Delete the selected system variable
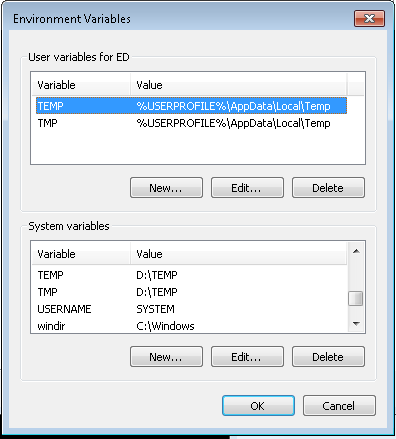This screenshot has height=439, width=396. [x=328, y=357]
